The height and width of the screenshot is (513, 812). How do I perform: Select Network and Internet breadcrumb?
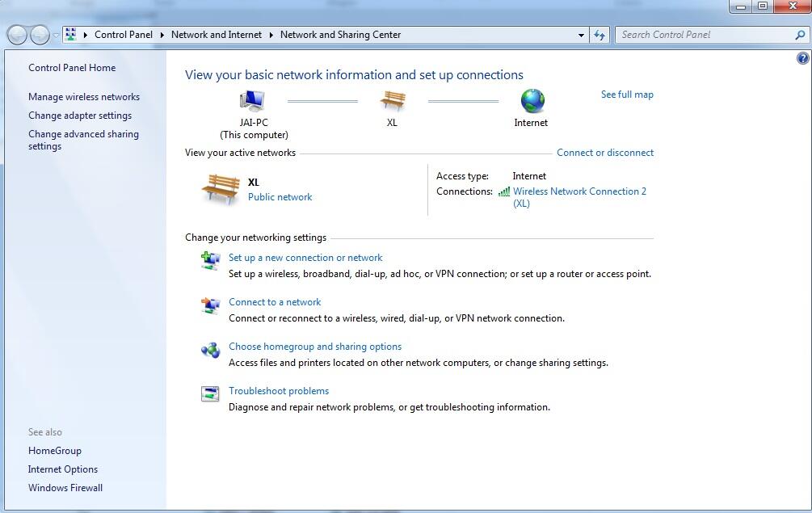click(217, 35)
